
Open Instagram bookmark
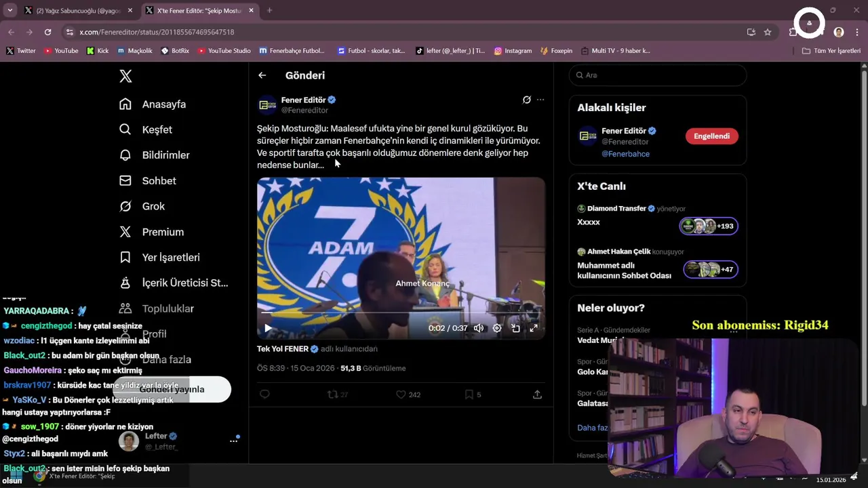(513, 51)
